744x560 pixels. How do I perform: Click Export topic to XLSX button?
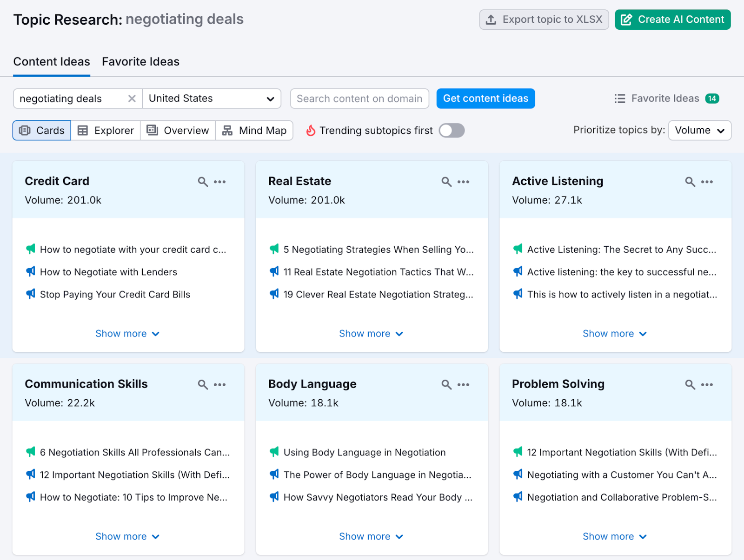tap(544, 20)
